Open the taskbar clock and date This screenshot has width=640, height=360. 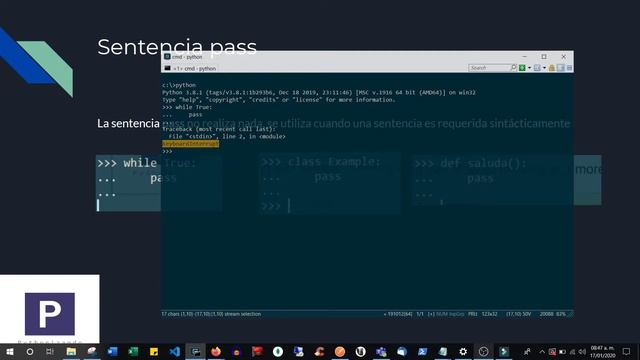(x=602, y=352)
